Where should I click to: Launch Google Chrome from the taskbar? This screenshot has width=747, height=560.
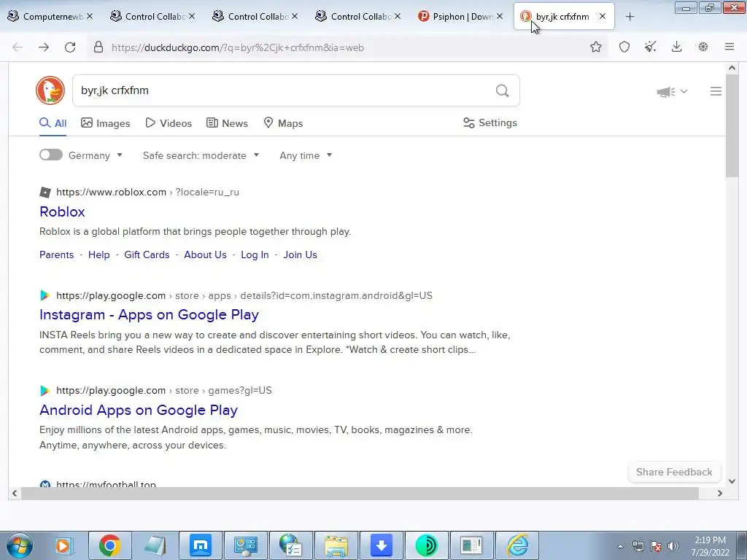pyautogui.click(x=109, y=545)
